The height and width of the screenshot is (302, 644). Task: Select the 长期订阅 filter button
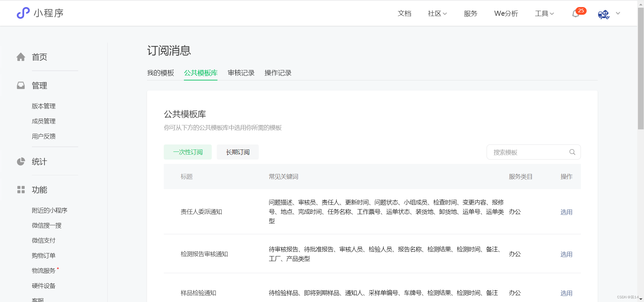point(238,152)
